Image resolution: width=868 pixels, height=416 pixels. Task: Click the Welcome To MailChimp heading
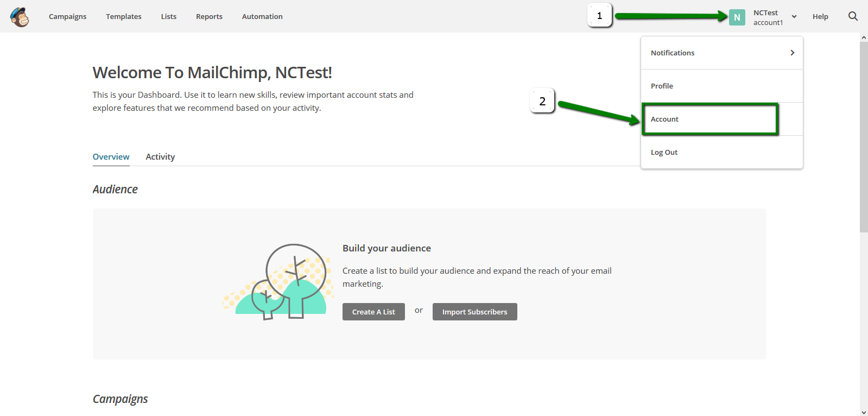coord(212,72)
